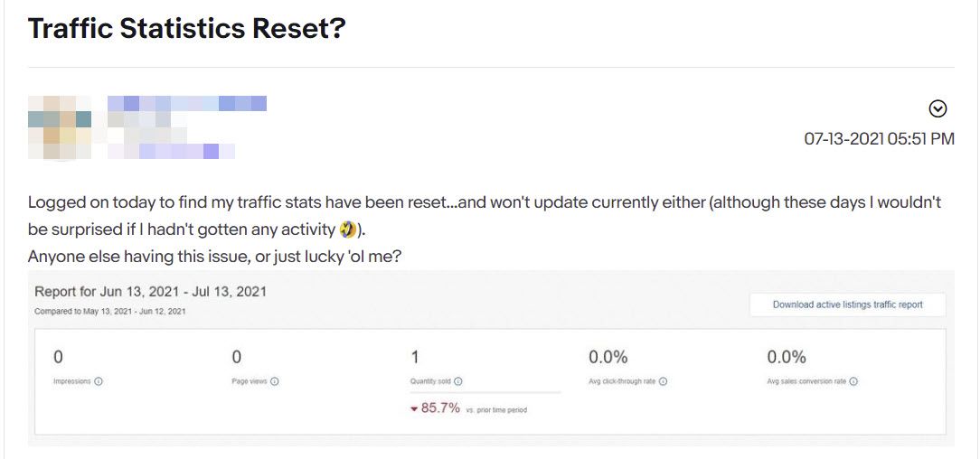
Task: Click the "vs. prior time period" label
Action: [x=496, y=410]
